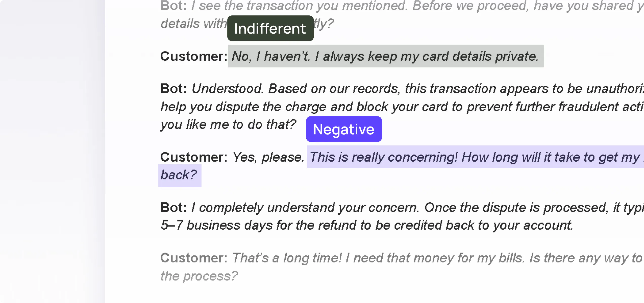Click the 'That's a long time!' customer message
Viewport: 644px width, 303px height.
(x=437, y=258)
